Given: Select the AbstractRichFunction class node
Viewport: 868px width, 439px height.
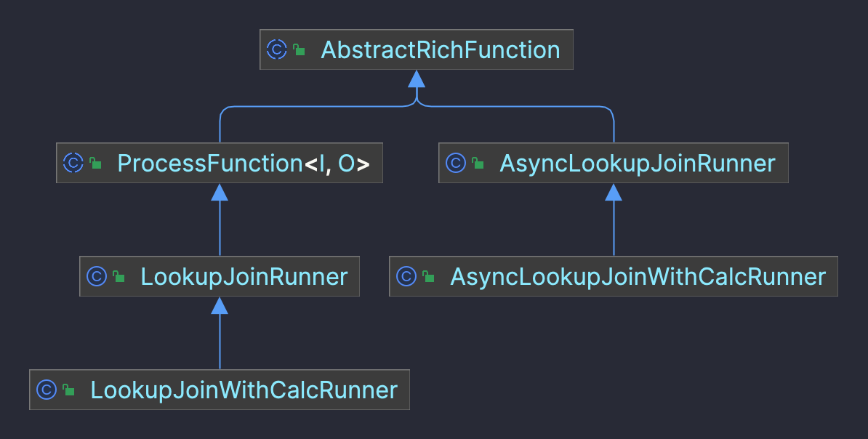Looking at the screenshot, I should point(417,50).
